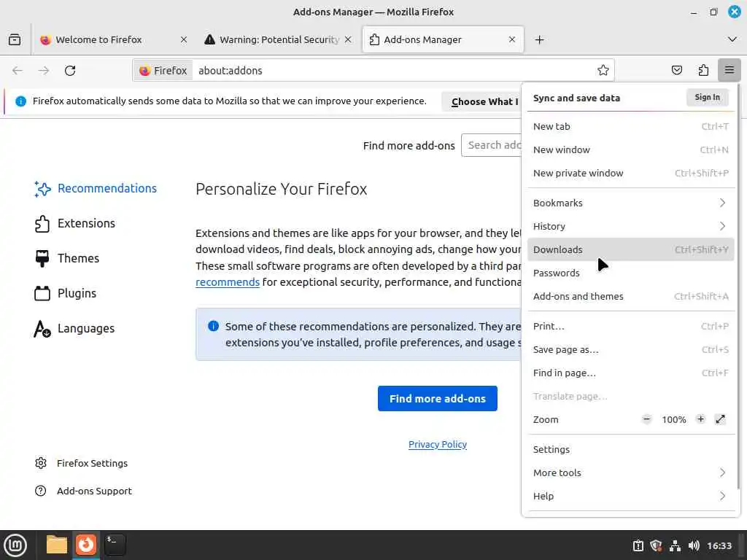The width and height of the screenshot is (747, 560).
Task: Expand the More tools submenu
Action: [x=631, y=472]
